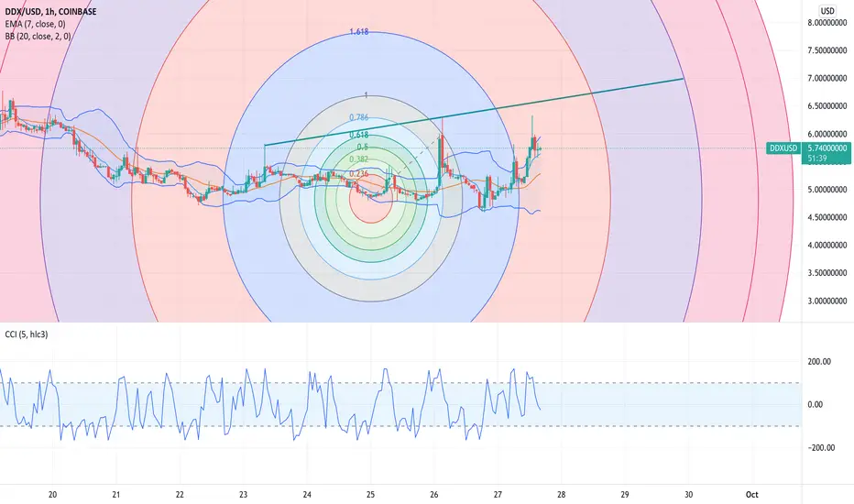The width and height of the screenshot is (854, 504).
Task: Click the 4.00000000 price axis value
Action: [827, 246]
